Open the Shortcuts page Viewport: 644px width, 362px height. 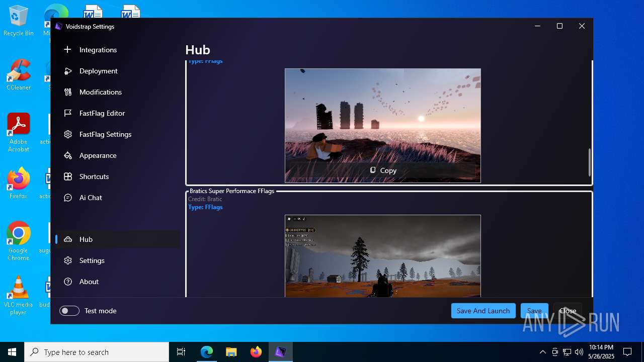pyautogui.click(x=118, y=176)
